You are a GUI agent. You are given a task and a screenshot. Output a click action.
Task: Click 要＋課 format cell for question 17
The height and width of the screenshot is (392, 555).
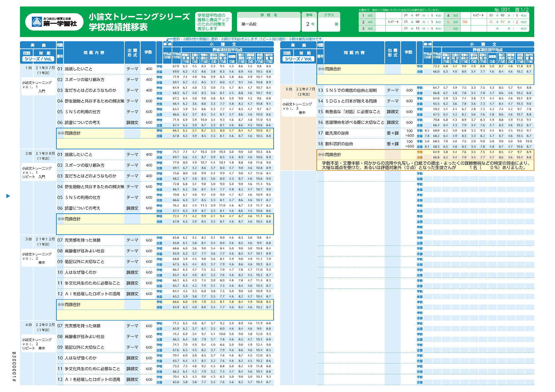(393, 133)
